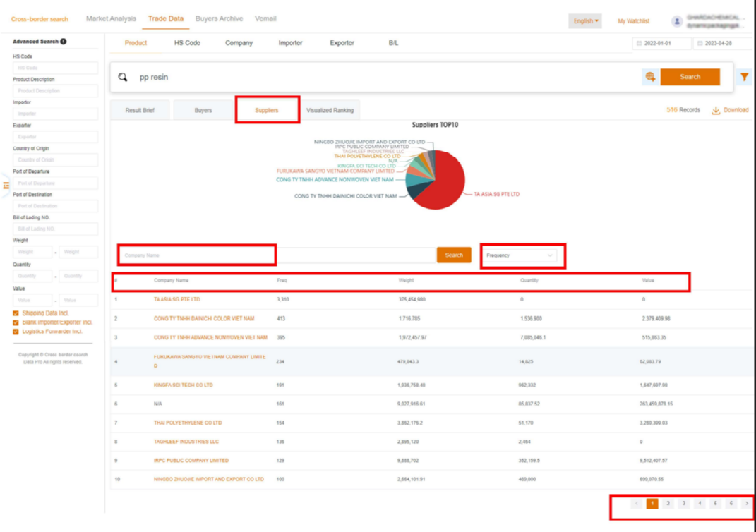756x532 pixels.
Task: Click the Download arrow icon
Action: (715, 110)
